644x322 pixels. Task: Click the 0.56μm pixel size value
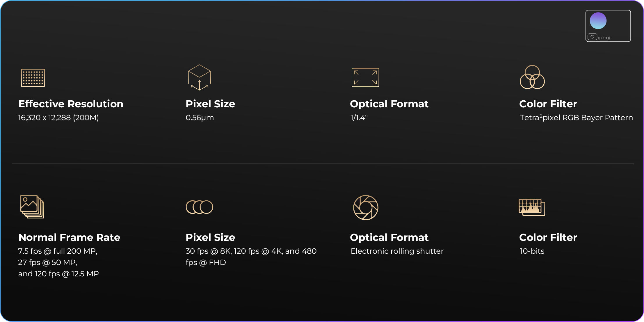200,118
